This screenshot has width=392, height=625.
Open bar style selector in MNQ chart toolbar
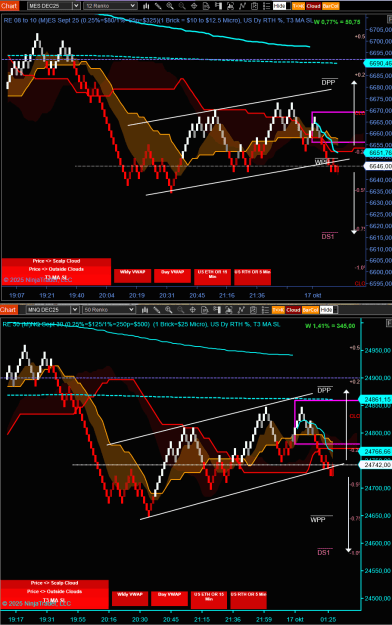coord(145,310)
